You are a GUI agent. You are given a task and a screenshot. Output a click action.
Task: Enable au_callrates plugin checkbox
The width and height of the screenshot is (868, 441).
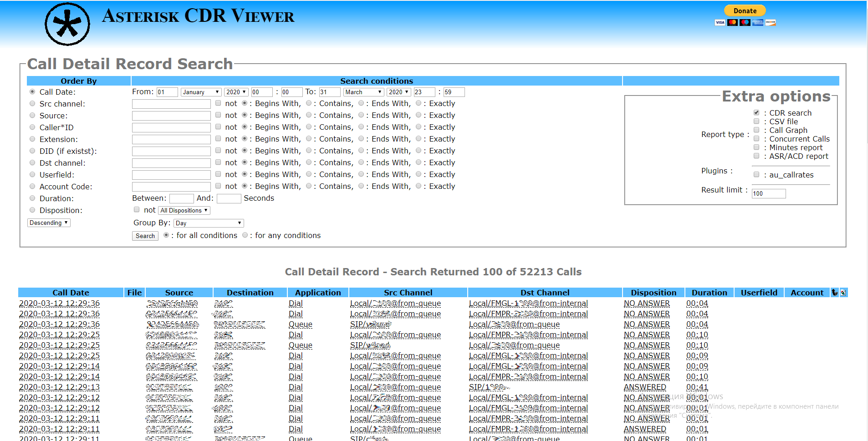click(756, 175)
